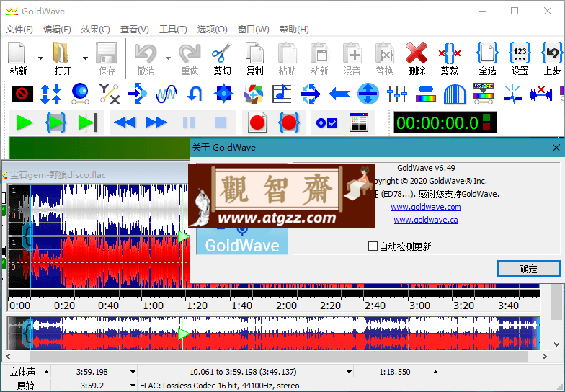The image size is (565, 392).
Task: Play the selection using the bracketed green play button
Action: (x=55, y=122)
